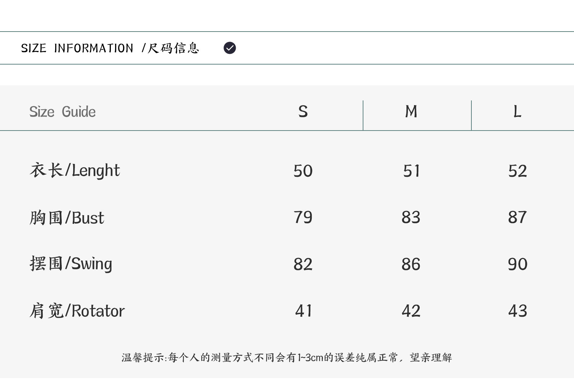Select the L size column header

(x=517, y=112)
